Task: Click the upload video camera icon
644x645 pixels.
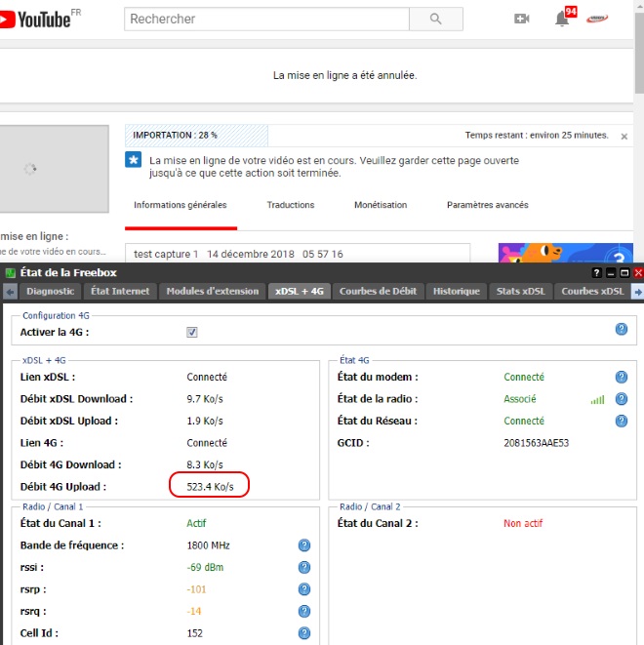Action: click(522, 19)
